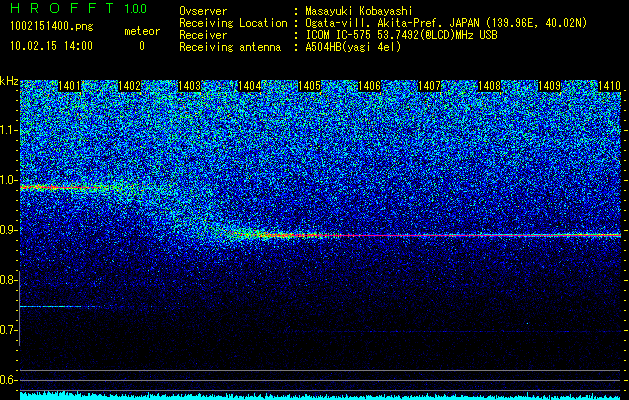Click the file name 1002151400.png
The width and height of the screenshot is (629, 400).
(x=52, y=27)
